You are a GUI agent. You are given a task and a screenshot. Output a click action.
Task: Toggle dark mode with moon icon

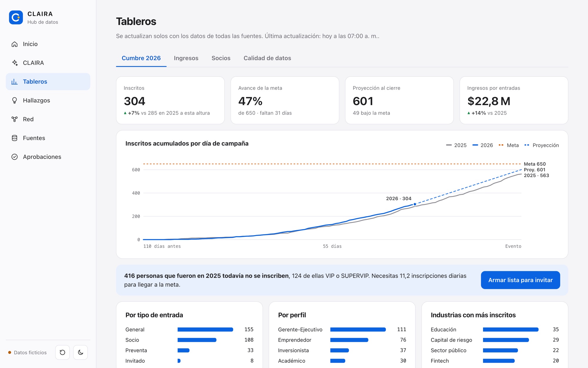click(x=81, y=352)
